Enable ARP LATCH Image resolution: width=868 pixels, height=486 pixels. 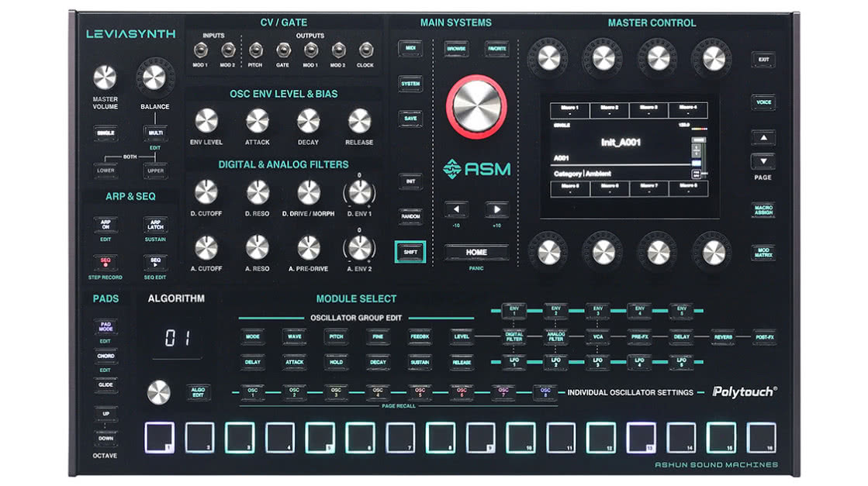click(x=155, y=225)
